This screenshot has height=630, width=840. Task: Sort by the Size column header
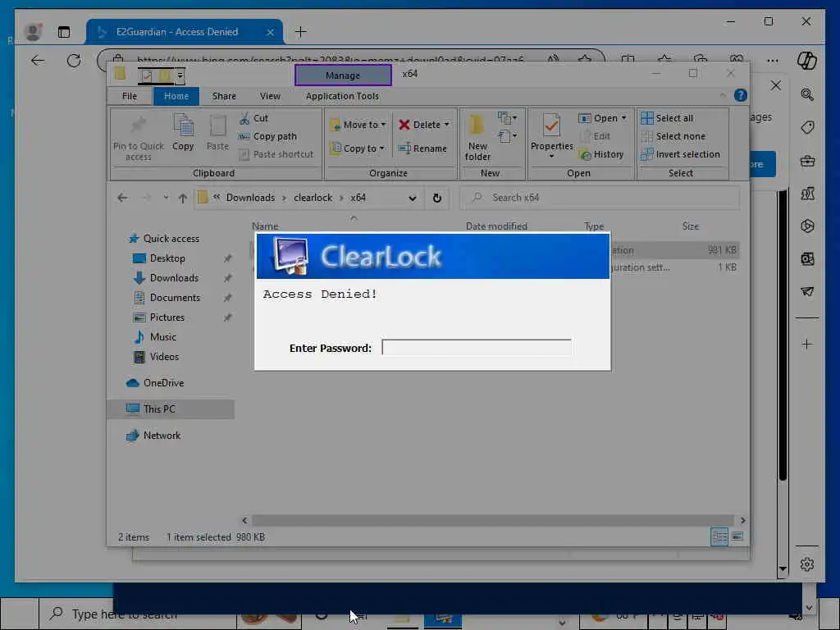(691, 226)
